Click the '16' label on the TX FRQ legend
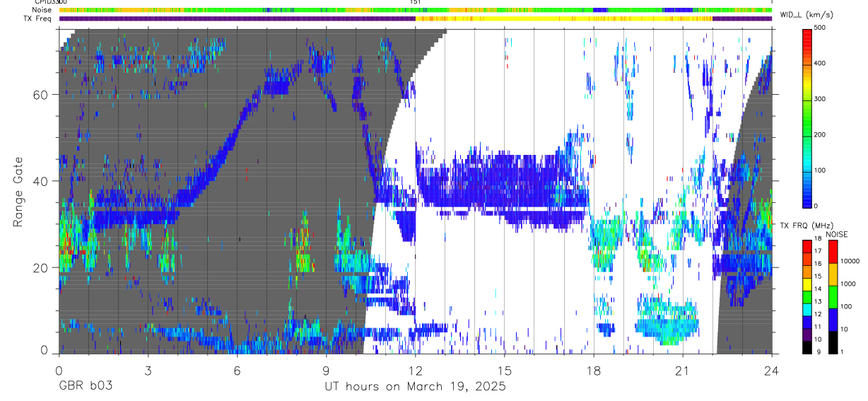This screenshot has width=868, height=401. [x=818, y=264]
